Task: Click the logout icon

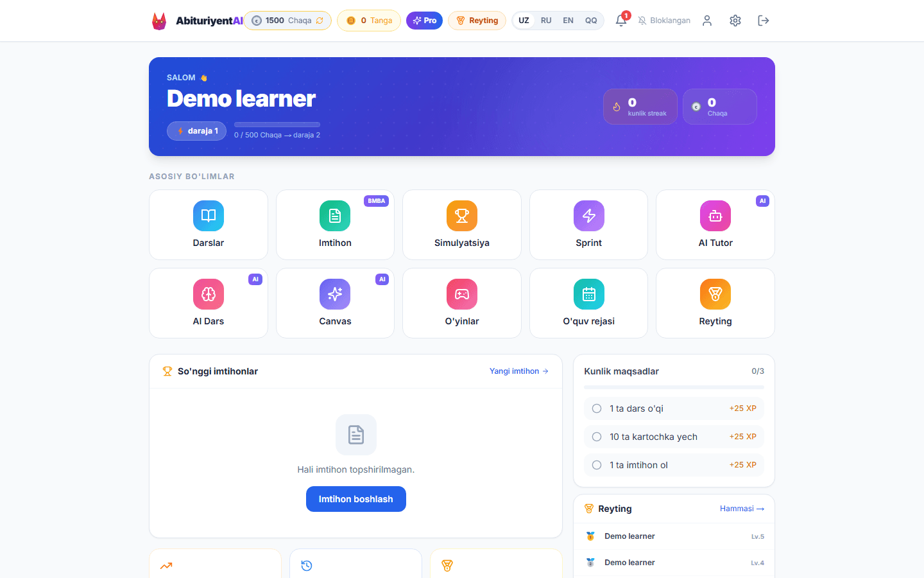Action: click(x=764, y=21)
